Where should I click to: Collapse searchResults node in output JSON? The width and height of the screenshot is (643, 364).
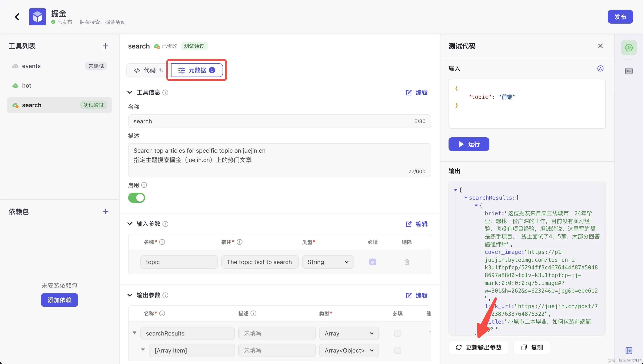466,198
